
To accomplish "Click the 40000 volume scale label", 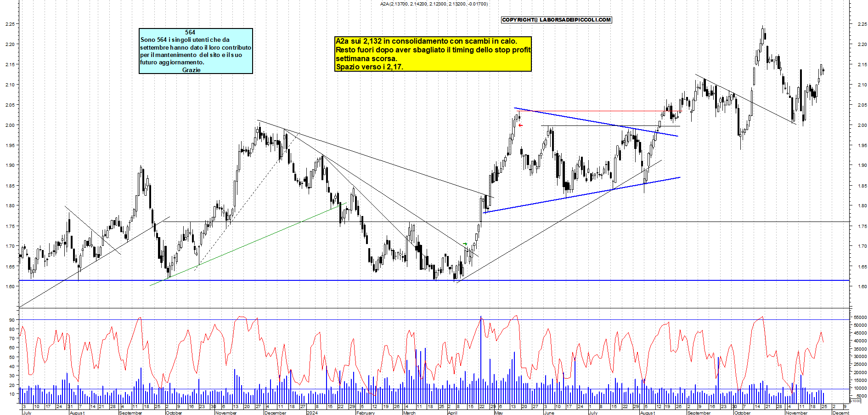I will pyautogui.click(x=860, y=341).
